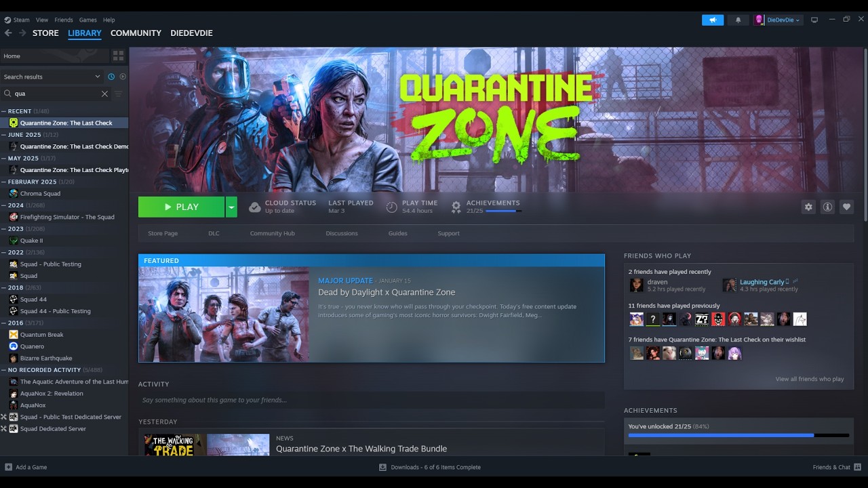
Task: Click the library search input field
Action: point(56,94)
